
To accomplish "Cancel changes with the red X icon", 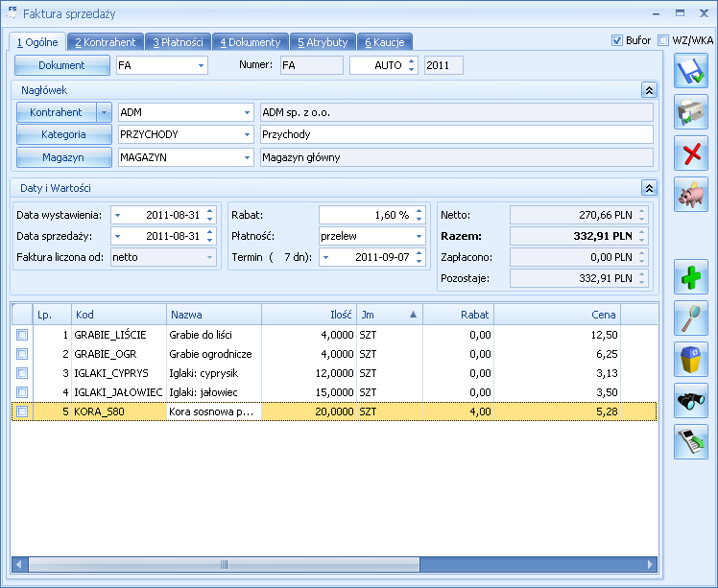I will point(691,153).
